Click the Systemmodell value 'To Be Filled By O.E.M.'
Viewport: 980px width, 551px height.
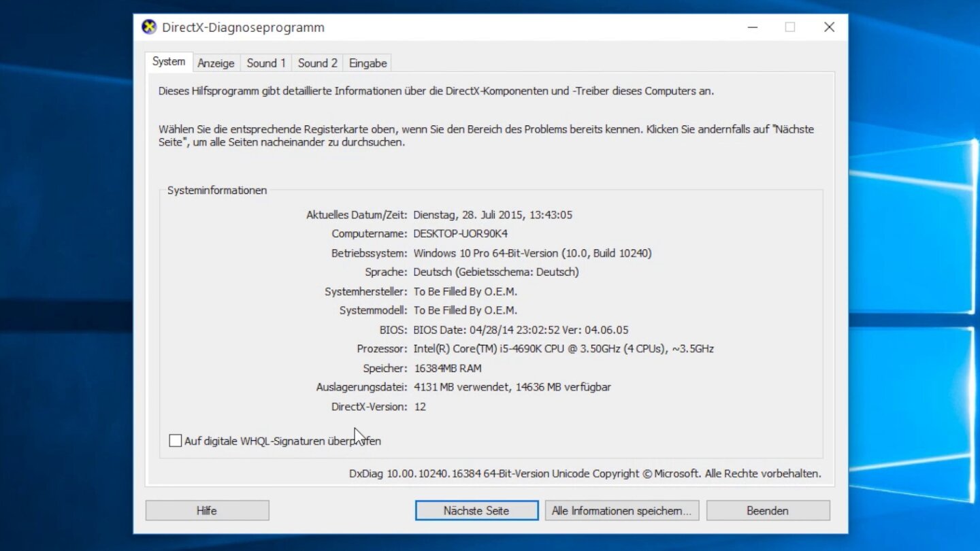(x=465, y=310)
